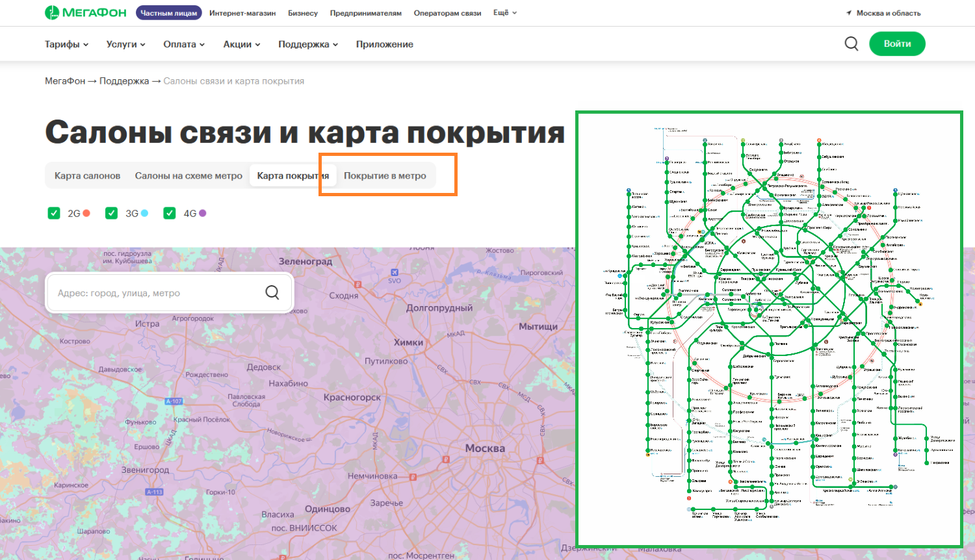
Task: Click Звенигород label on the map
Action: (145, 470)
